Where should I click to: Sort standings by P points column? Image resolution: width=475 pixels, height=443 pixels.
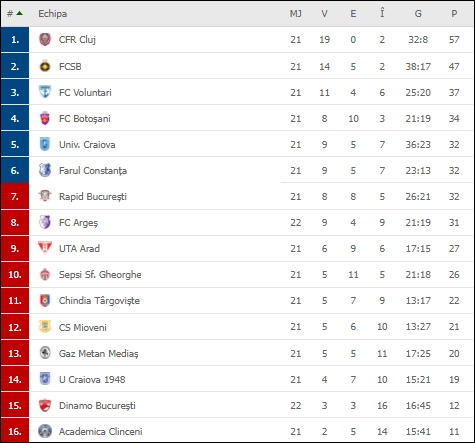pyautogui.click(x=454, y=14)
